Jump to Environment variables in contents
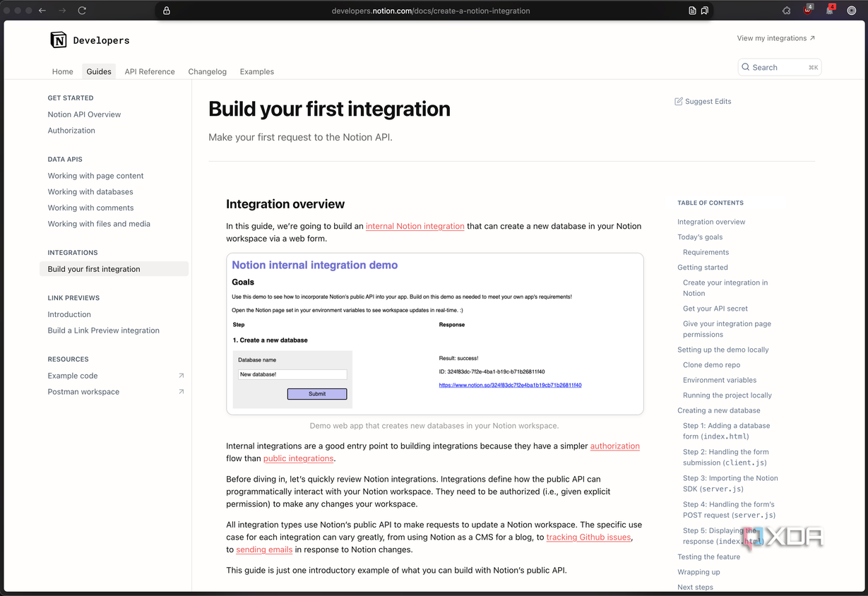 click(720, 381)
